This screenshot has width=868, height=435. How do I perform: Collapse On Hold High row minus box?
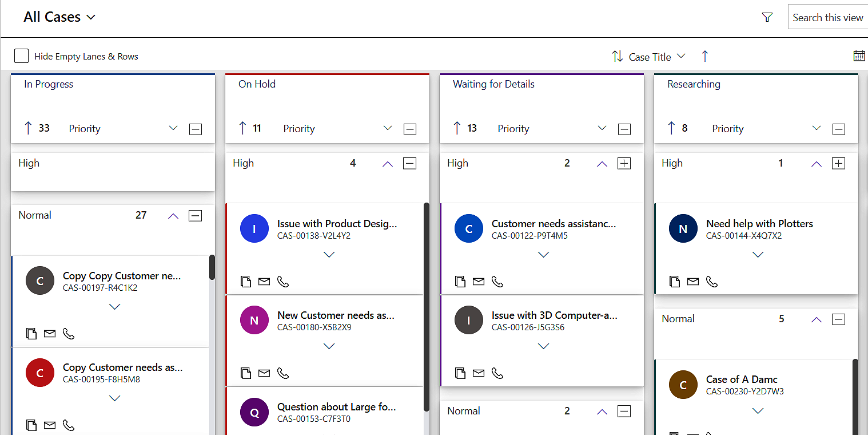(x=410, y=164)
